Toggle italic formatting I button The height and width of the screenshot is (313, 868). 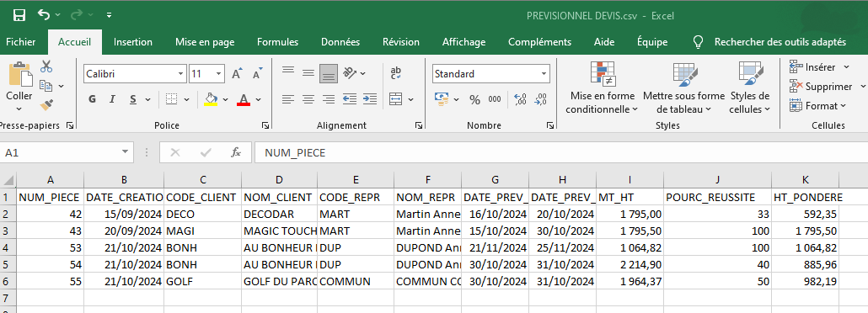click(x=112, y=99)
